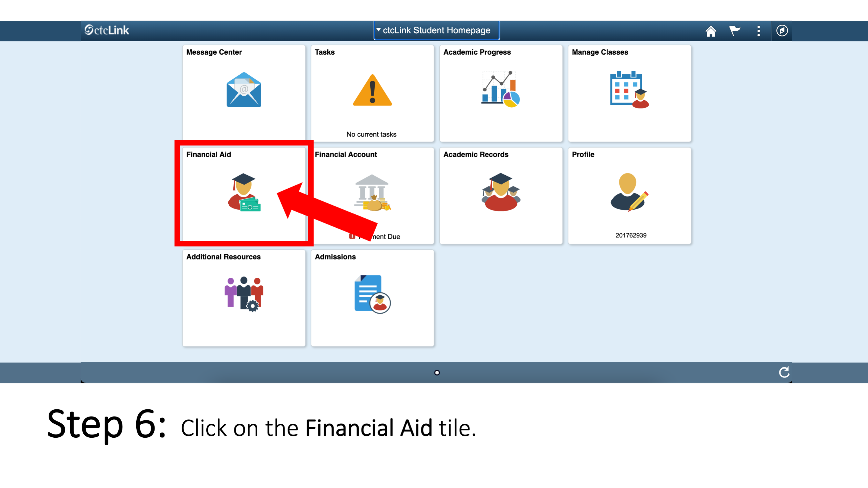Open the Message Center tile
This screenshot has height=488, width=868.
coord(243,92)
